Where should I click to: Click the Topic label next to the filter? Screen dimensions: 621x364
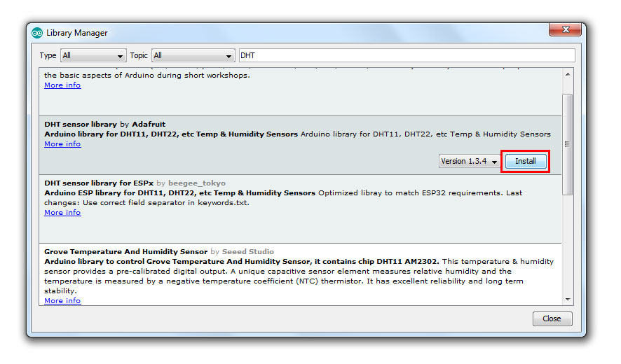coord(139,55)
